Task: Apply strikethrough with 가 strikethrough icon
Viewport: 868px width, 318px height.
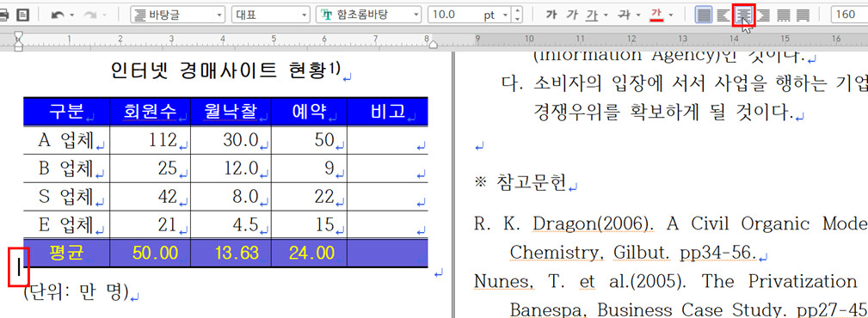Action: coord(625,15)
